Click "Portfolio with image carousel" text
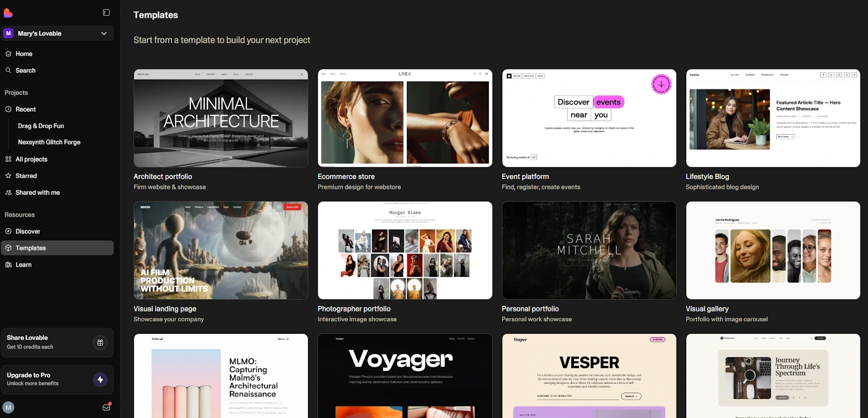868x418 pixels. (x=726, y=319)
